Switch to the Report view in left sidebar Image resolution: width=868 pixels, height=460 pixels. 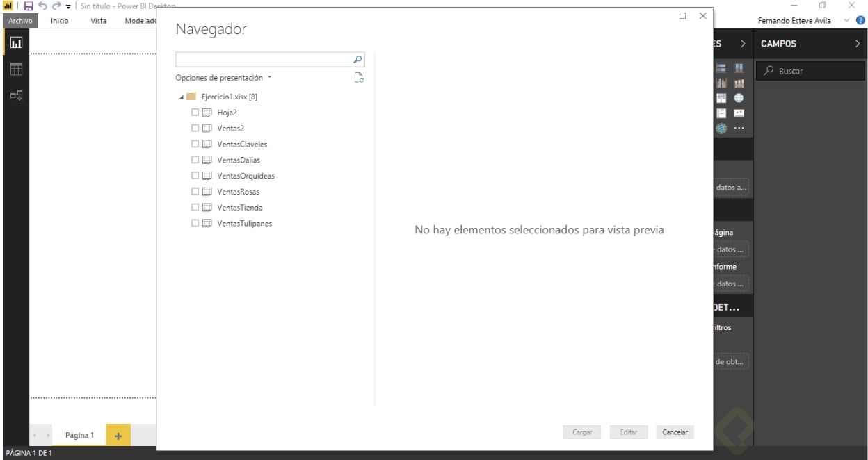[15, 43]
